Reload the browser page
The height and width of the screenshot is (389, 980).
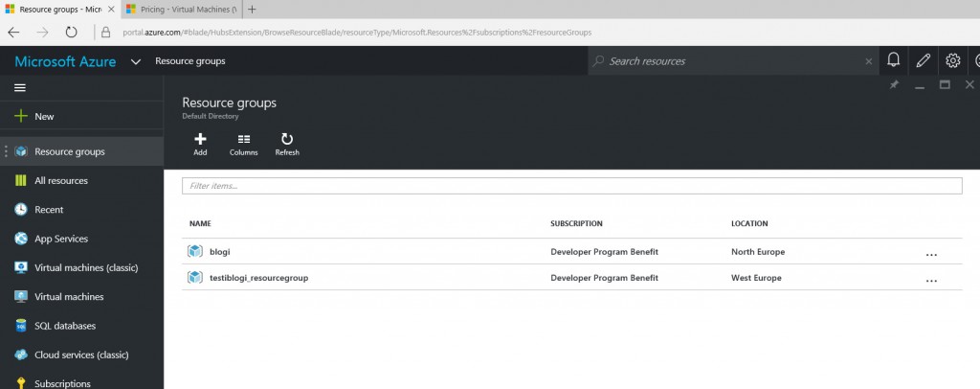(x=71, y=32)
